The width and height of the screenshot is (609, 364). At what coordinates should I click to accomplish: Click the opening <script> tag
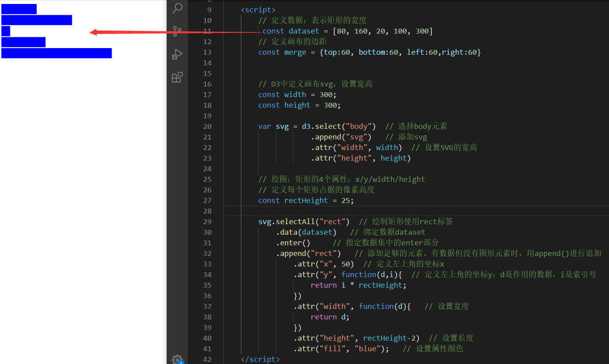258,10
